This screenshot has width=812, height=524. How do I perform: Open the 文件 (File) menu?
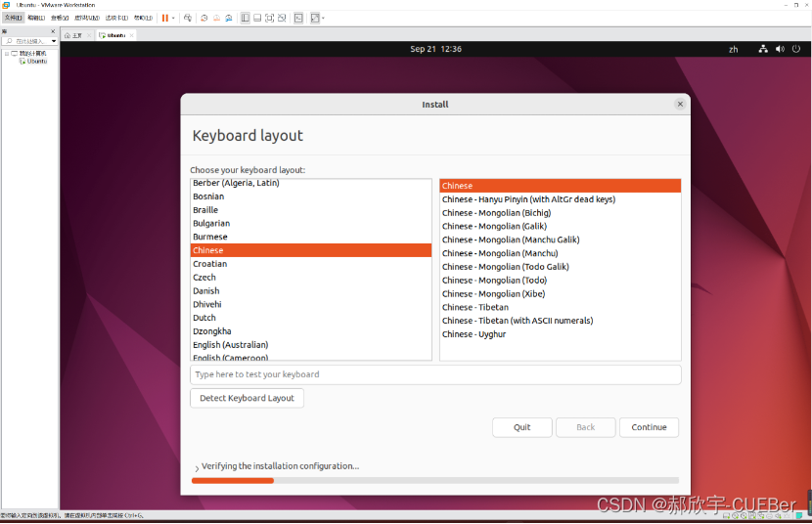(x=13, y=18)
